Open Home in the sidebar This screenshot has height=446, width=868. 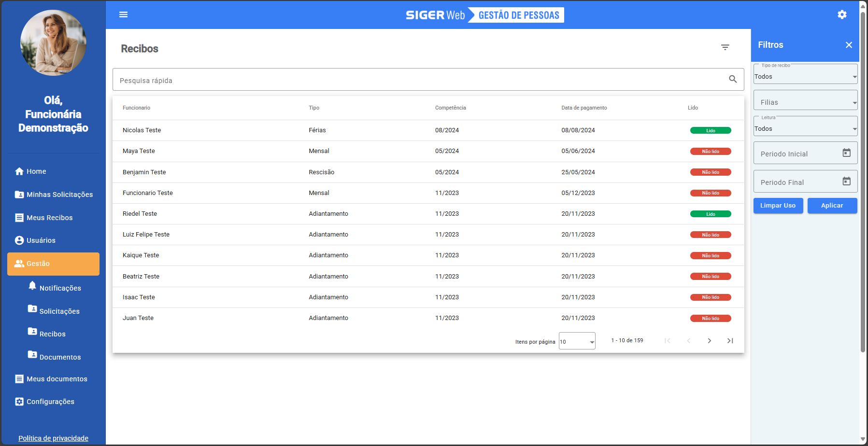(x=53, y=171)
